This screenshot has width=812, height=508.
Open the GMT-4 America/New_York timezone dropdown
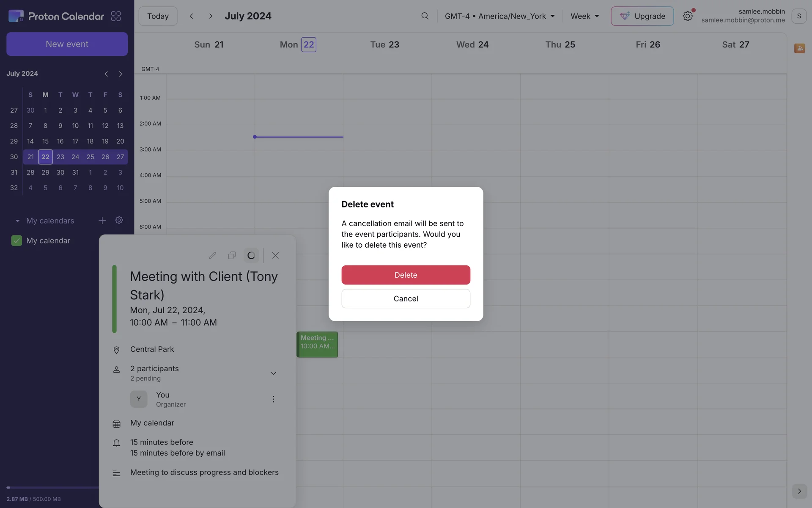(x=499, y=16)
